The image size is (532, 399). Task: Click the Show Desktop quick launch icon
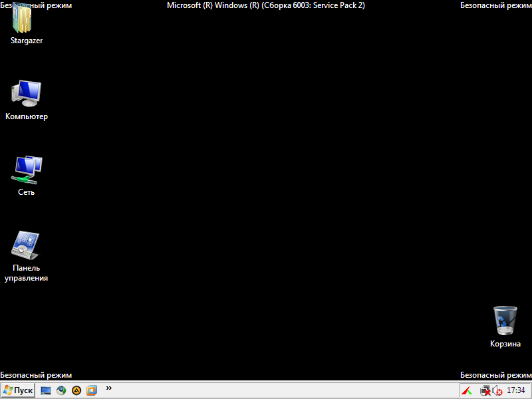[x=45, y=390]
